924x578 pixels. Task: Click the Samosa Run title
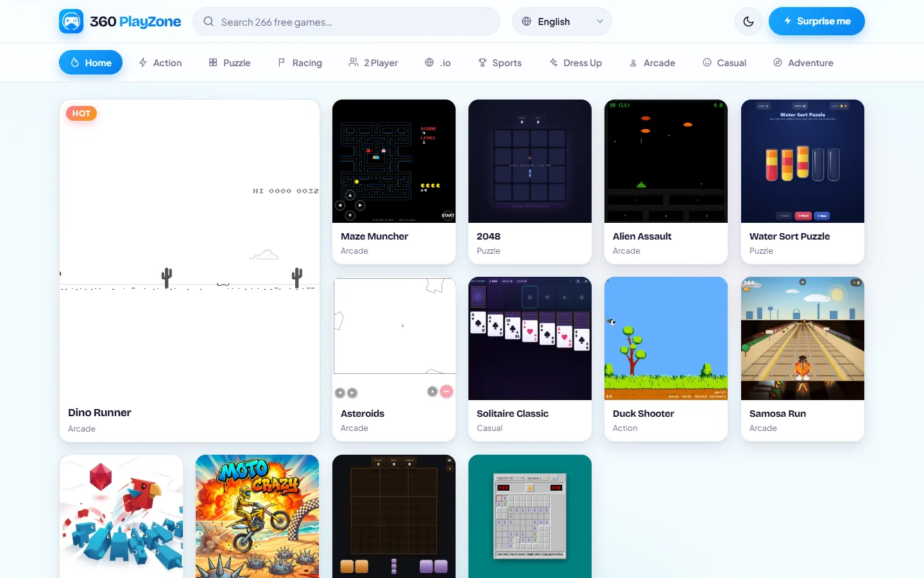pos(778,414)
